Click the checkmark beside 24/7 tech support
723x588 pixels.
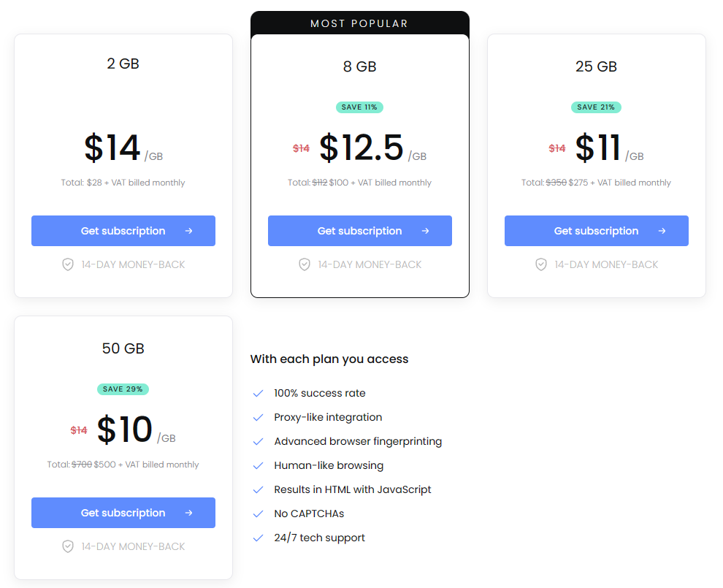(x=258, y=538)
